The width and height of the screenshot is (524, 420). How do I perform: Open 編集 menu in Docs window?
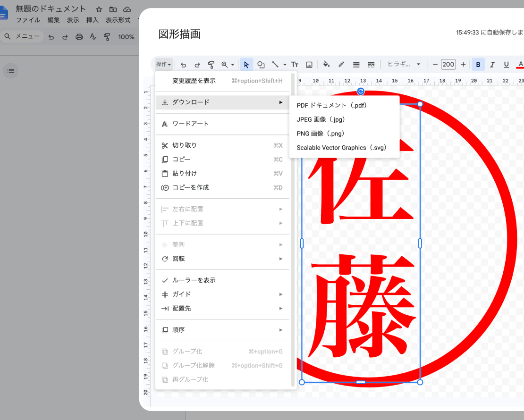click(53, 20)
